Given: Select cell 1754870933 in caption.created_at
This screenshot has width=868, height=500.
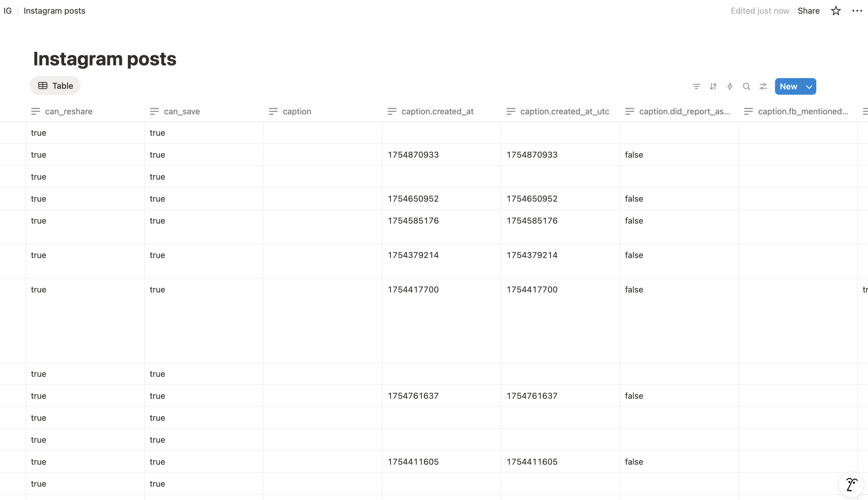Looking at the screenshot, I should click(442, 155).
